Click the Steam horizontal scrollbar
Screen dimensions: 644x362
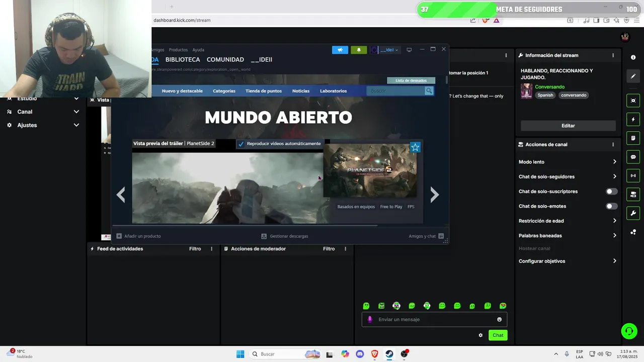pyautogui.click(x=245, y=225)
